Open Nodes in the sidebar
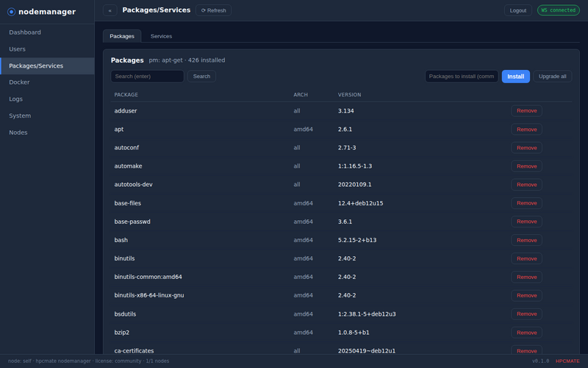Viewport: 588px width, 368px height. (47, 132)
